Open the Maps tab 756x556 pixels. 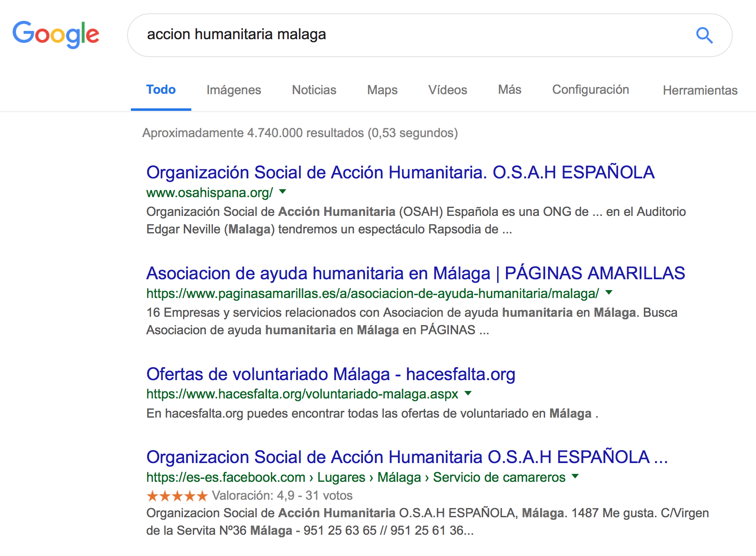382,90
